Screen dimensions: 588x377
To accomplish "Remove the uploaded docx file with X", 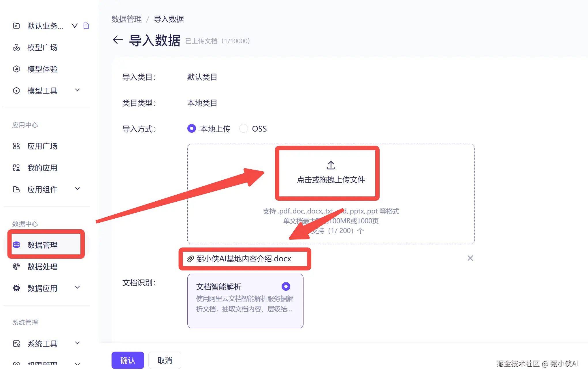I will pyautogui.click(x=470, y=258).
